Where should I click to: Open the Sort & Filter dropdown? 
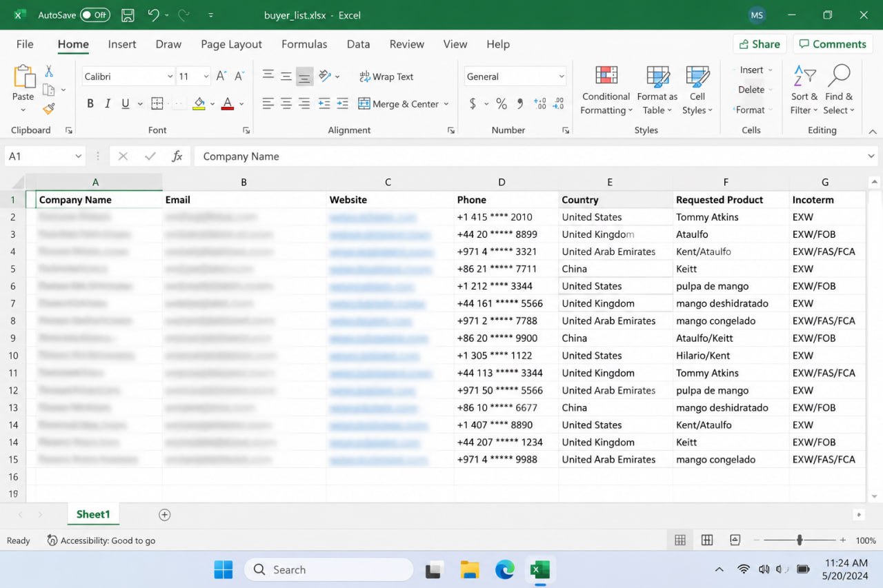pos(804,90)
